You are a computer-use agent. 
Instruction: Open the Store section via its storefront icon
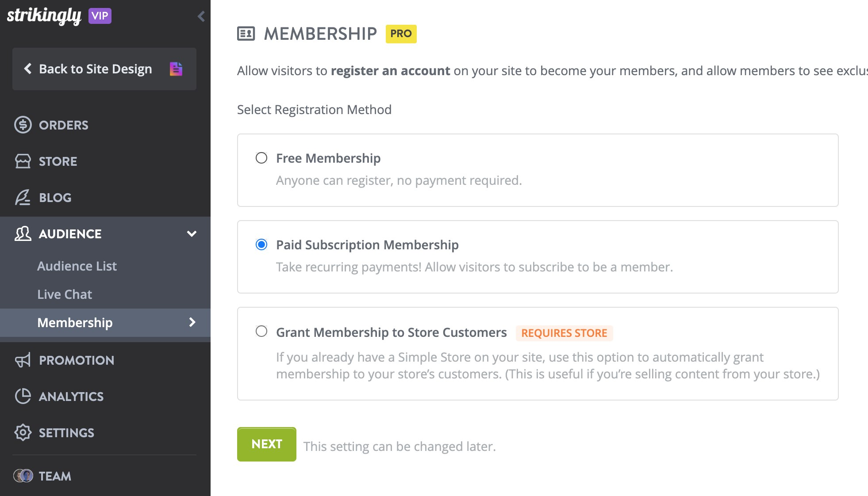[23, 161]
